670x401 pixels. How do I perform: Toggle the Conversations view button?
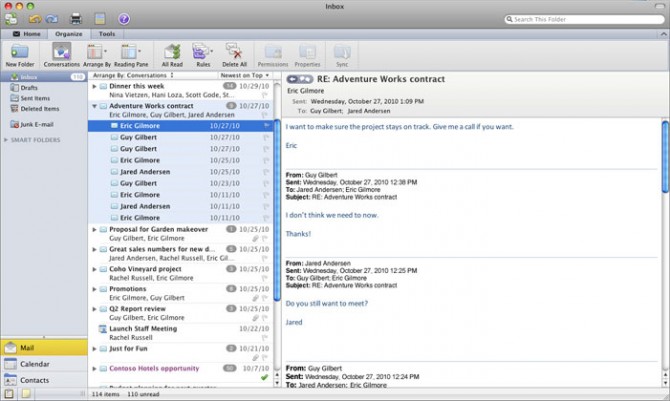tap(62, 52)
